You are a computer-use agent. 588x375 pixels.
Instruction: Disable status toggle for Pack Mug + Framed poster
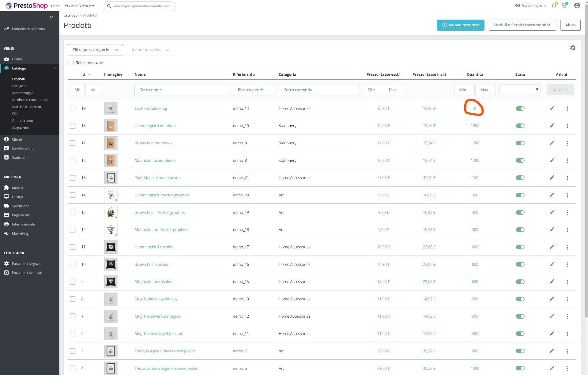tap(520, 178)
